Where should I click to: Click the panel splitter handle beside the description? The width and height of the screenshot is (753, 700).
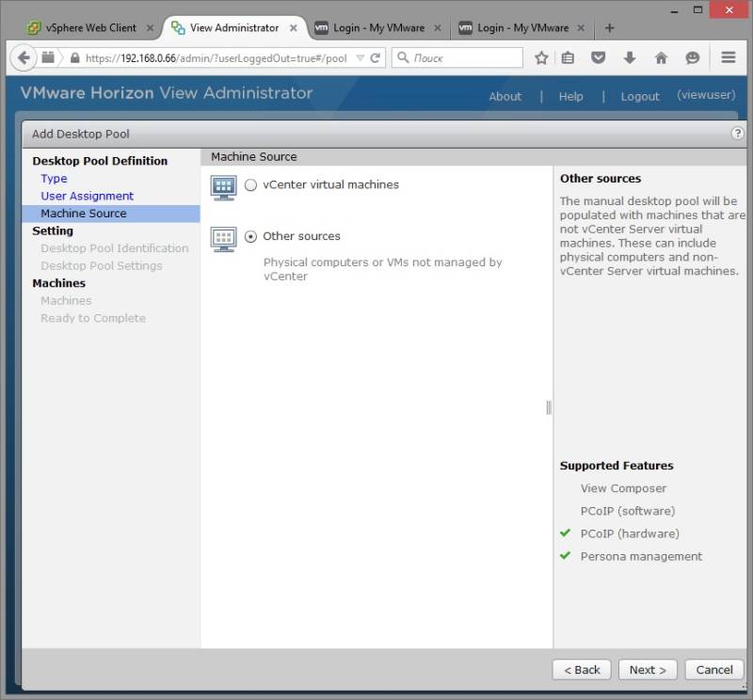(549, 407)
